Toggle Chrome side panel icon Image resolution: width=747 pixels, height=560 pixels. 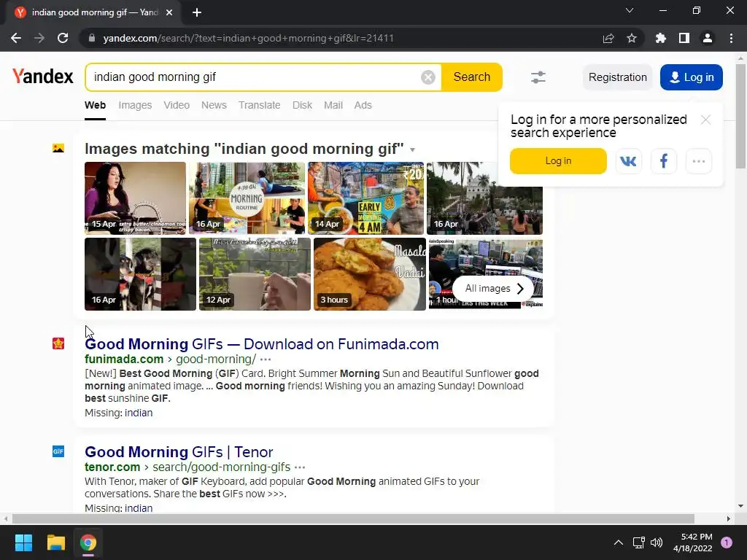tap(684, 38)
